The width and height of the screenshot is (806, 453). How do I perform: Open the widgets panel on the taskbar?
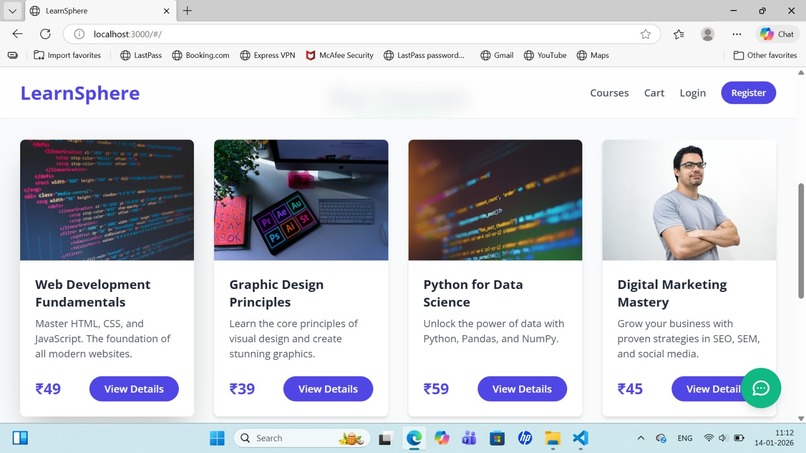pos(20,438)
